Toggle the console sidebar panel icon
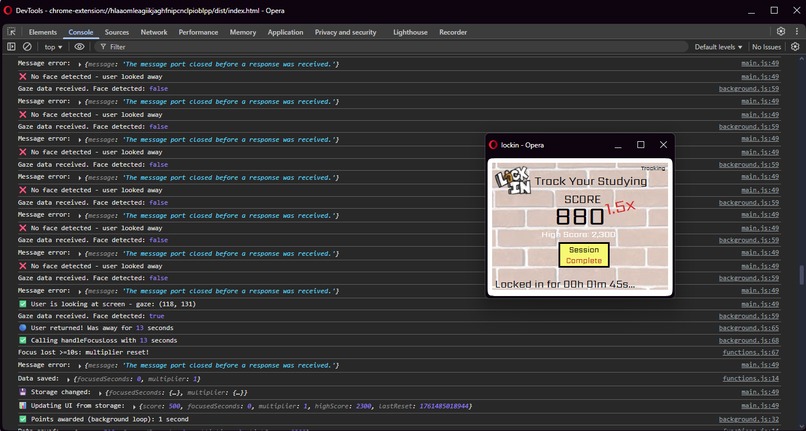Image resolution: width=806 pixels, height=431 pixels. (x=11, y=47)
